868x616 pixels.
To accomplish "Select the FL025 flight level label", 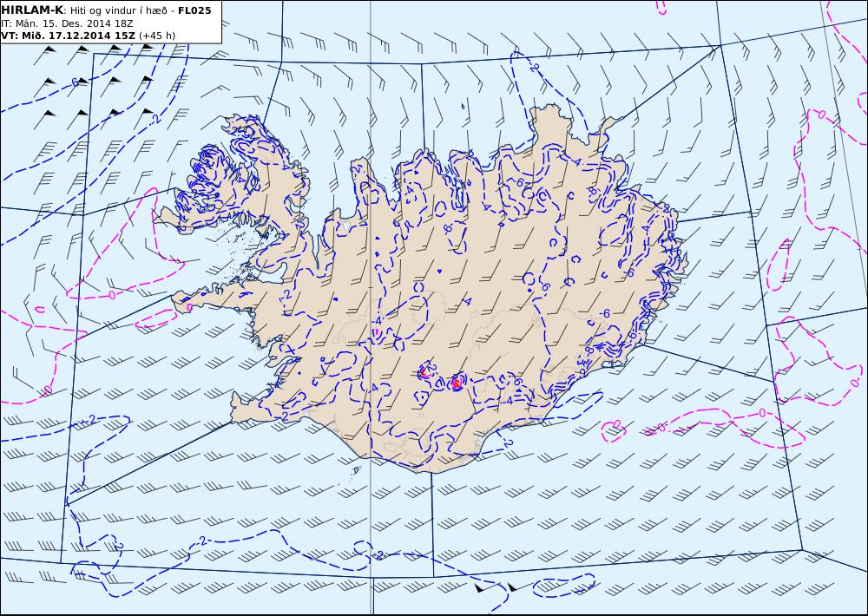I will tap(194, 10).
